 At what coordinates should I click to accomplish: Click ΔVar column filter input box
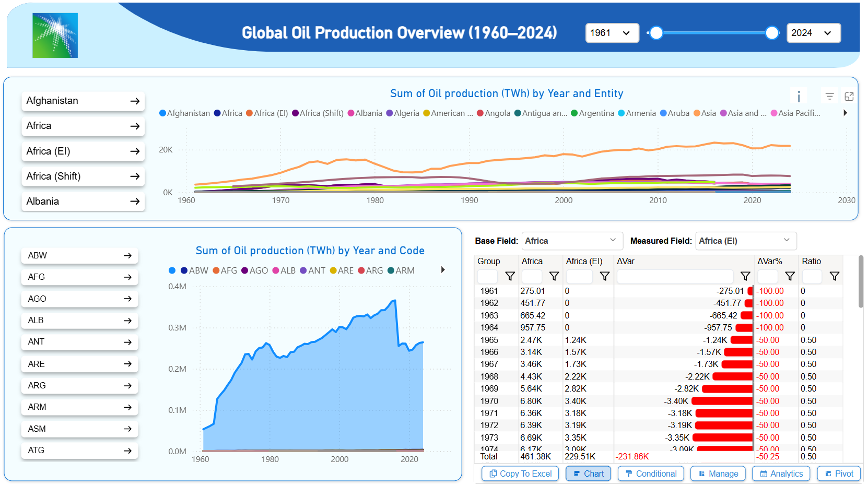tap(675, 276)
